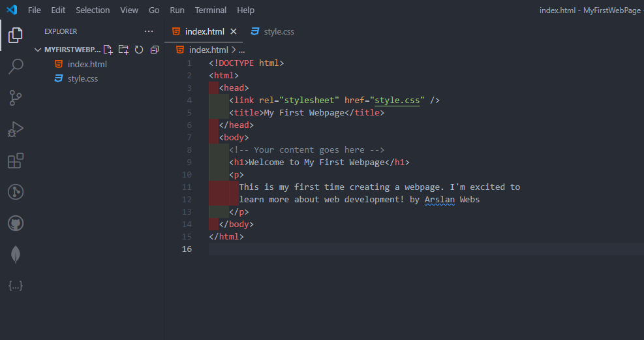644x340 pixels.
Task: Click index.html in the breadcrumb bar
Action: [x=208, y=50]
